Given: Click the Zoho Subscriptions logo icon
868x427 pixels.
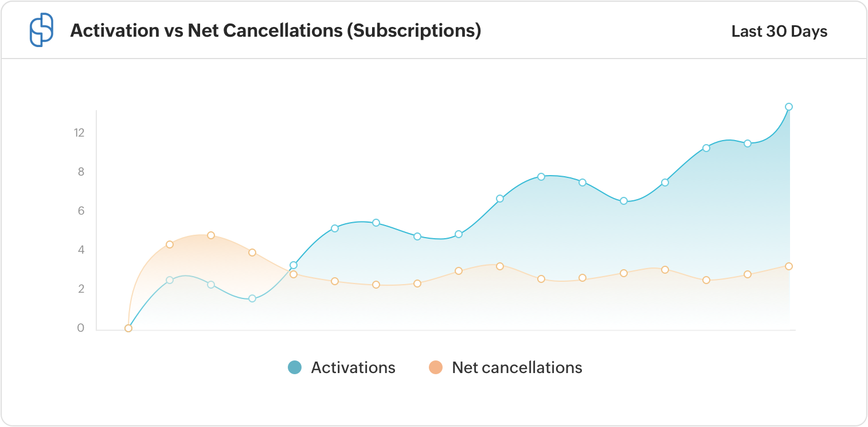Looking at the screenshot, I should [x=41, y=30].
